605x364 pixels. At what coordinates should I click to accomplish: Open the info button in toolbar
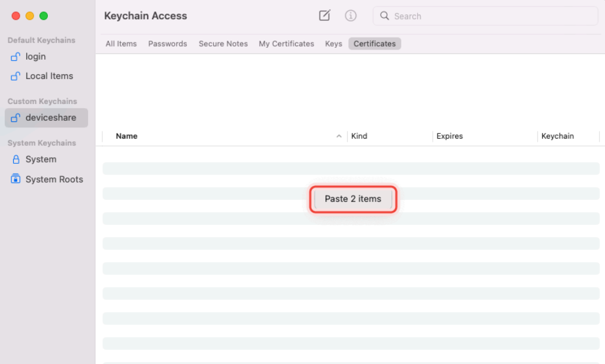[x=350, y=16]
